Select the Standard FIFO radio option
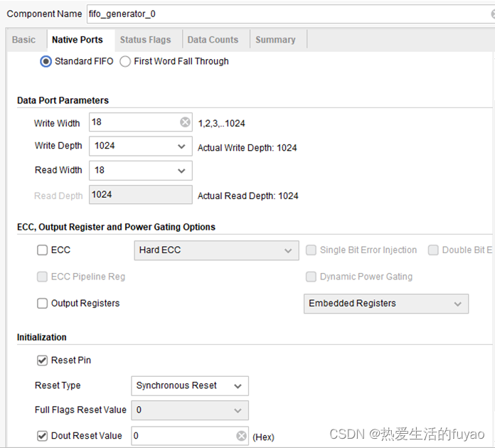Screen dimensions: 495x448 (x=46, y=61)
